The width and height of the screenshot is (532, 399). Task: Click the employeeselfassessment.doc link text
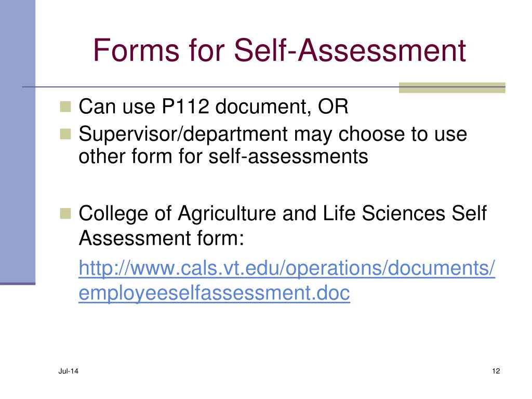tap(214, 292)
